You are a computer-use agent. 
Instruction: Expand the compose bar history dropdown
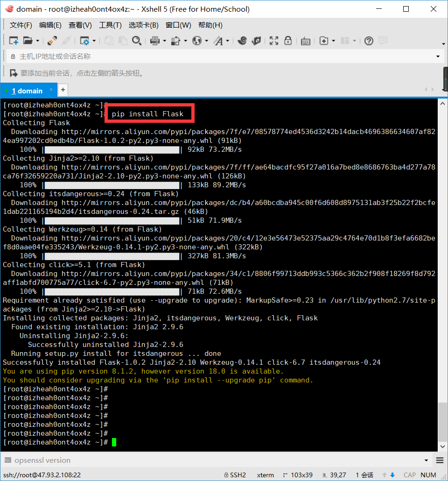426,460
